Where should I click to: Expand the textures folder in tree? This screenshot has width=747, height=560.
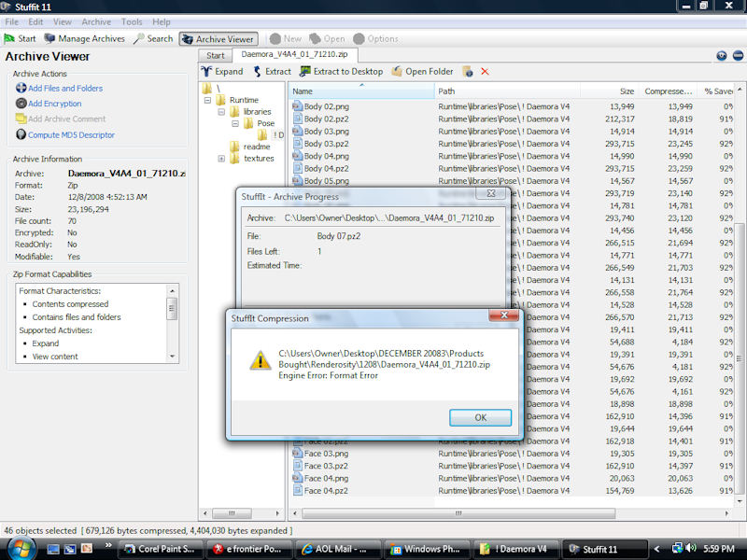221,159
